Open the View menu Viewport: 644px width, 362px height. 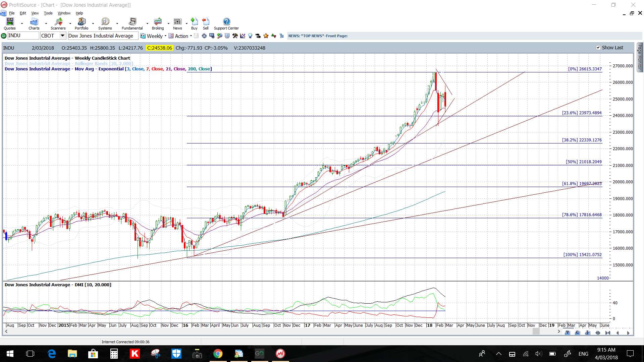[x=35, y=13]
